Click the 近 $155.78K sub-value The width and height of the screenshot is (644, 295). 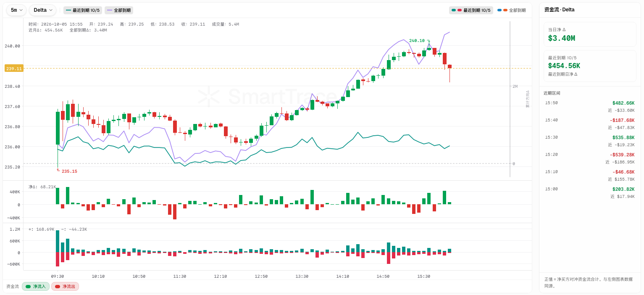(x=621, y=179)
